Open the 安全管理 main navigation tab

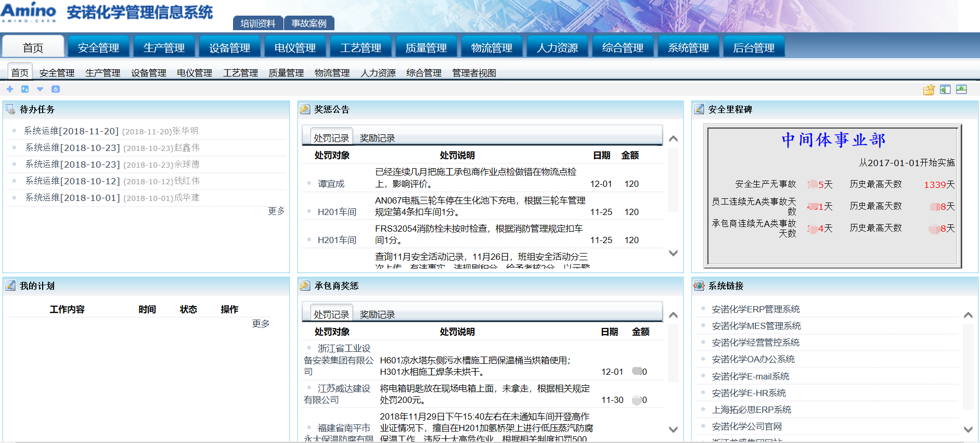[98, 48]
